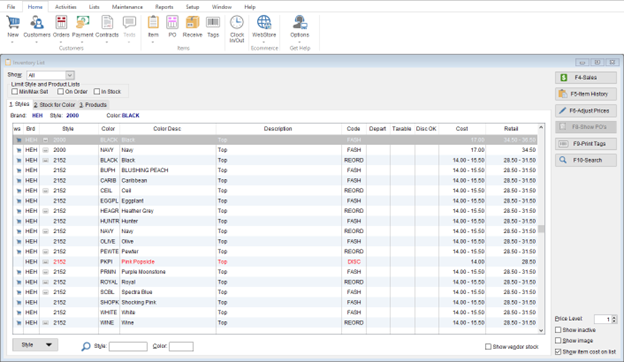Enable the Show image checkbox
This screenshot has height=362, width=624.
point(558,341)
